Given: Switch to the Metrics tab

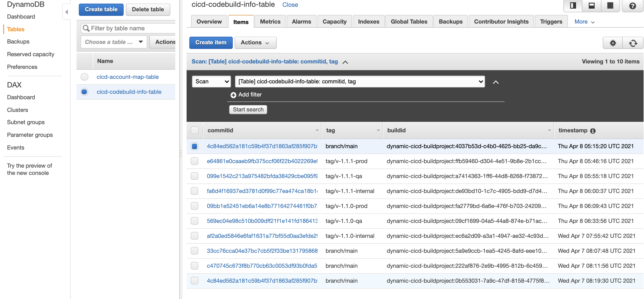Looking at the screenshot, I should point(270,22).
